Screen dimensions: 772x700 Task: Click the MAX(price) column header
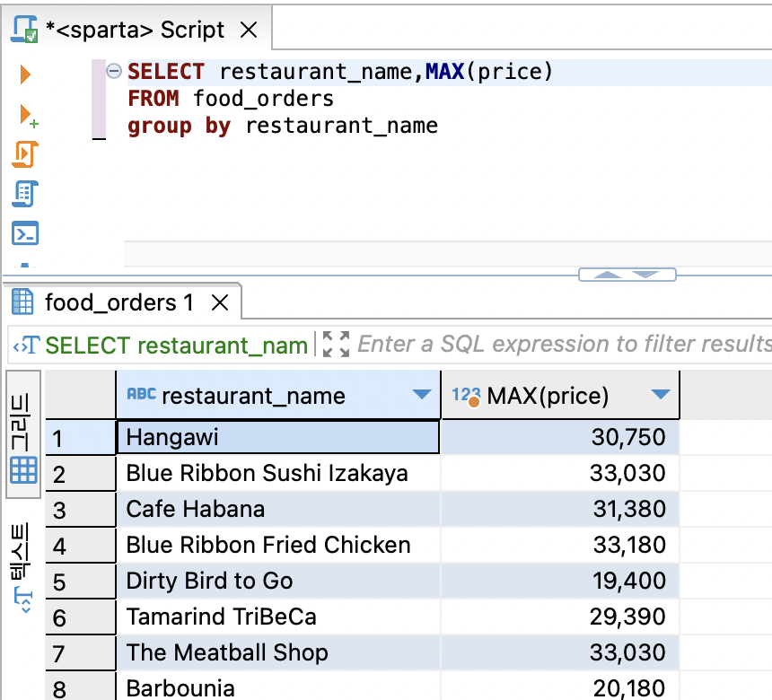point(560,395)
